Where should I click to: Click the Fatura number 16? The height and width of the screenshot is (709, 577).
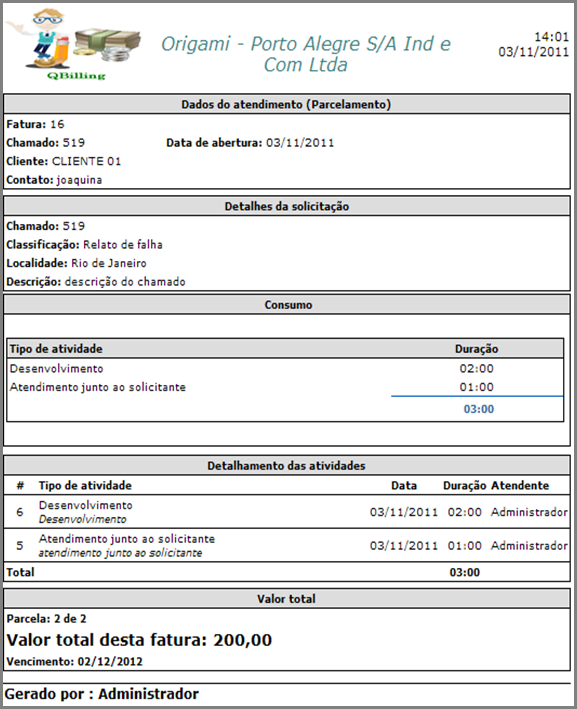pyautogui.click(x=57, y=124)
